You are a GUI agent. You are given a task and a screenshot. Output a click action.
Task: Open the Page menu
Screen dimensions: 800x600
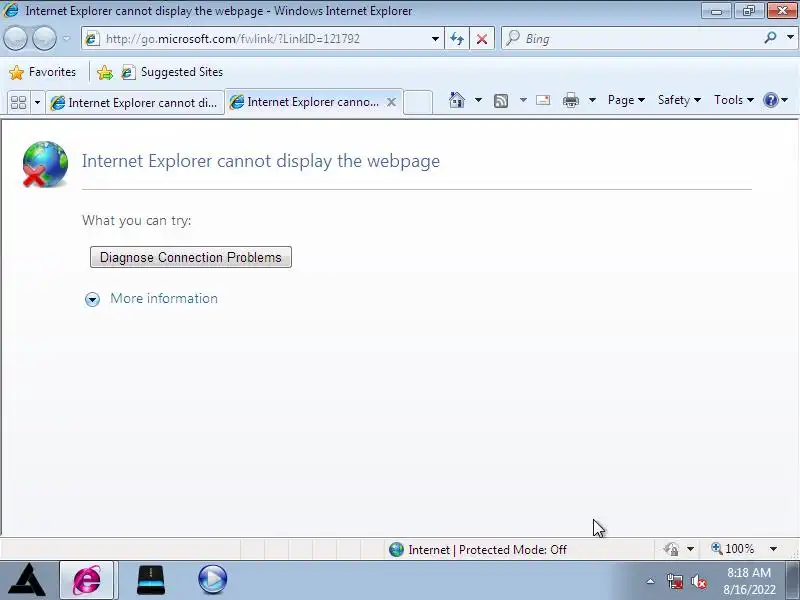[x=626, y=100]
